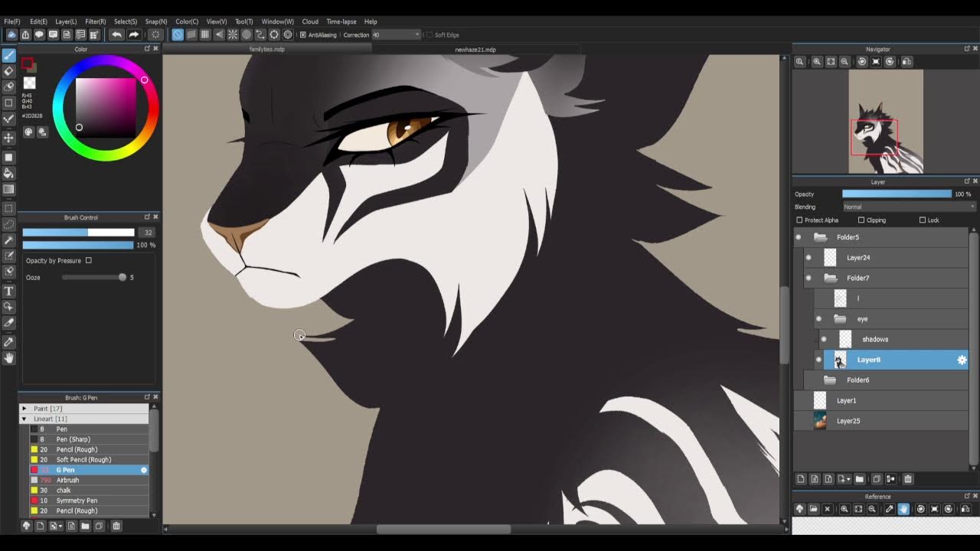Switch to the newhaze21.mdp tab
The image size is (980, 551).
point(475,50)
